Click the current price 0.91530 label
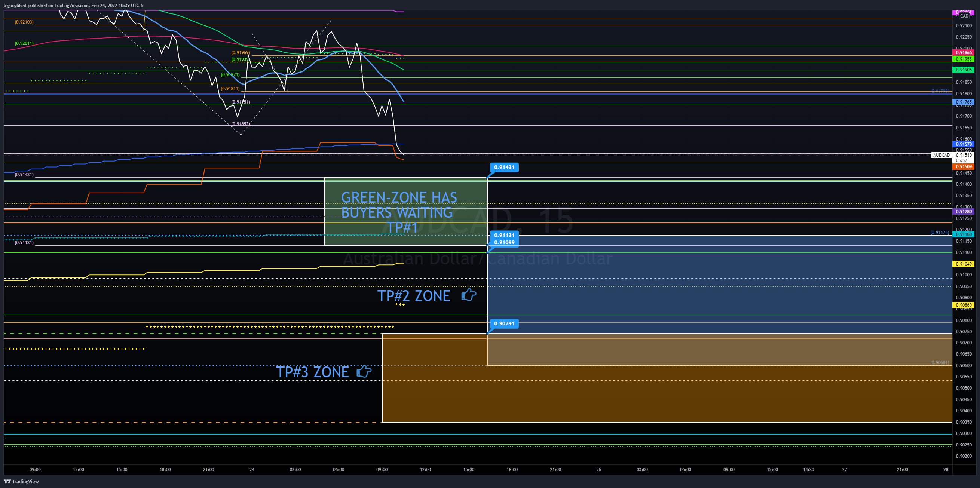This screenshot has width=980, height=488. pos(964,155)
